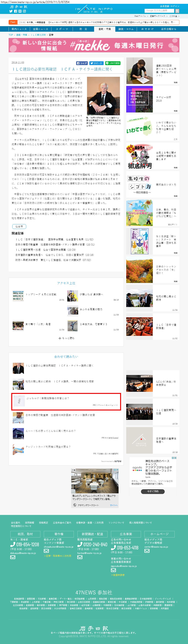Click the 今すぐ予約 button in agoda ad
188x644 pixels.
coord(152,491)
